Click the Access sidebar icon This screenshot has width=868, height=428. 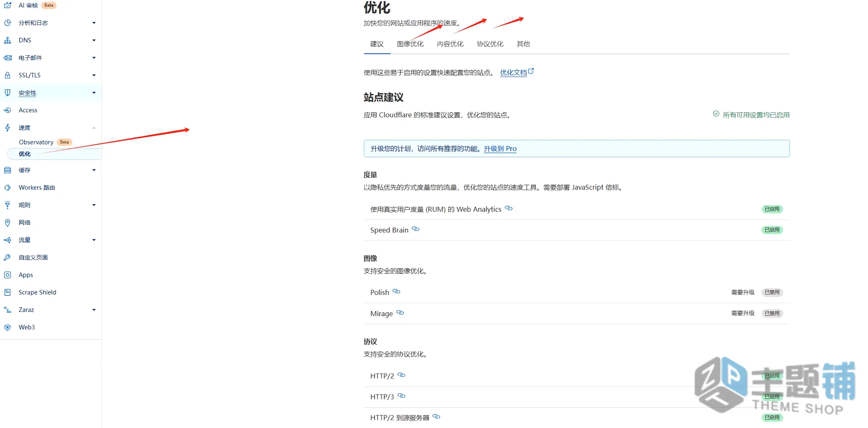[8, 110]
